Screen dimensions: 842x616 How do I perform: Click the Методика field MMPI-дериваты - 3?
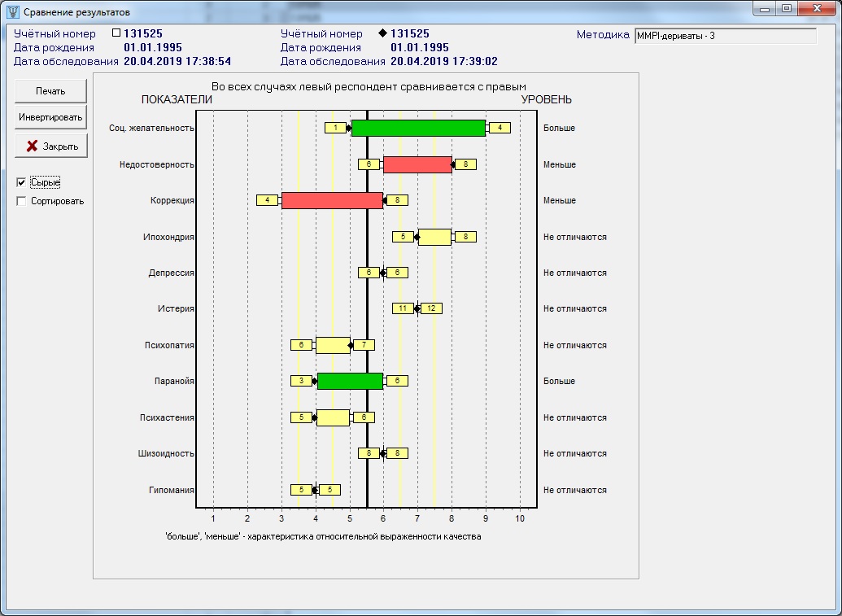coord(725,36)
